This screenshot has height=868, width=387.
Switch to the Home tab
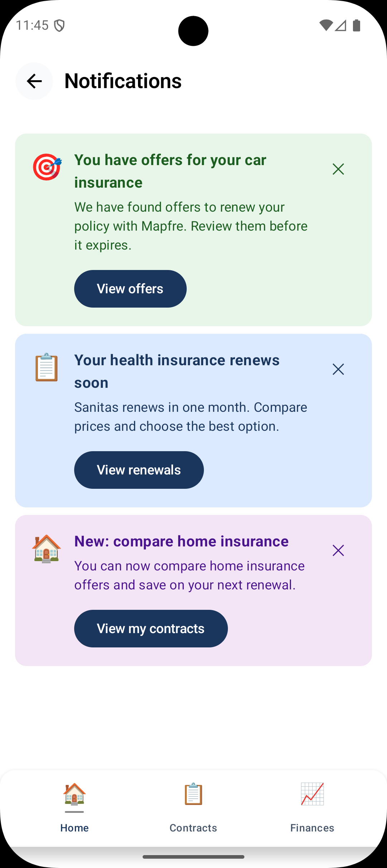pos(75,807)
